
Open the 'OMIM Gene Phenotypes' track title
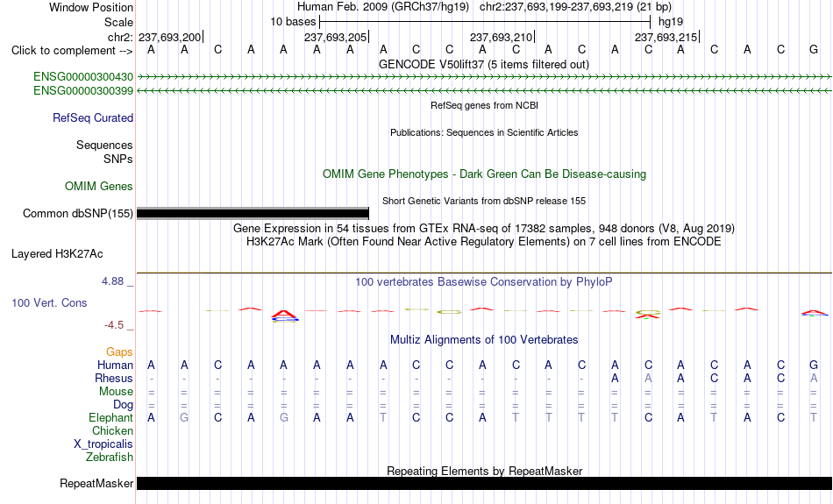pyautogui.click(x=484, y=174)
